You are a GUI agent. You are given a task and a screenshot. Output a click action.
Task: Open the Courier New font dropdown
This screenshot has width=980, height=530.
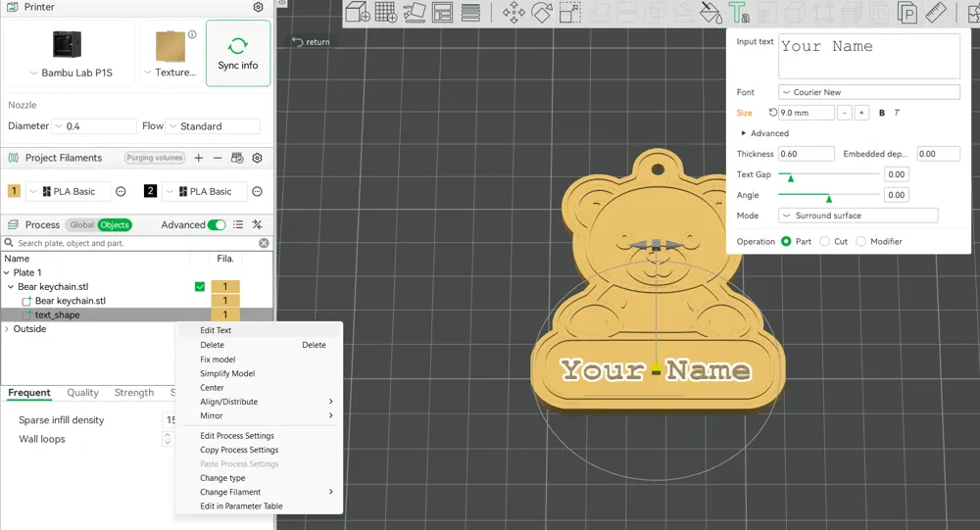[x=868, y=92]
